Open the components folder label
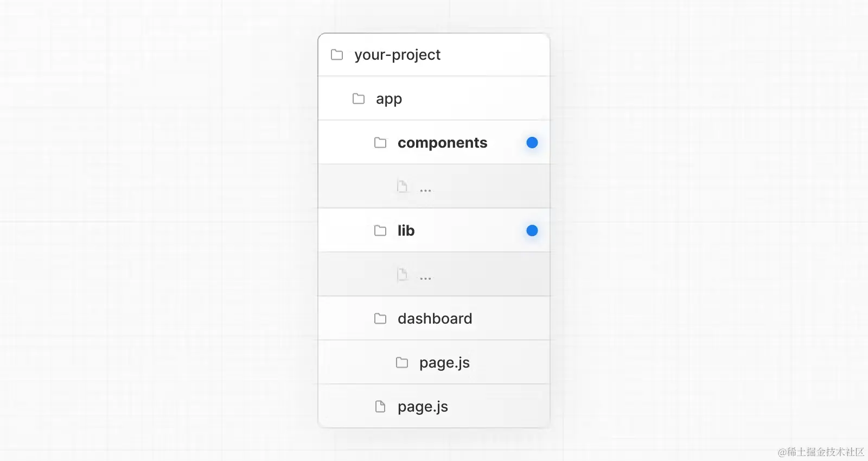 pyautogui.click(x=443, y=143)
